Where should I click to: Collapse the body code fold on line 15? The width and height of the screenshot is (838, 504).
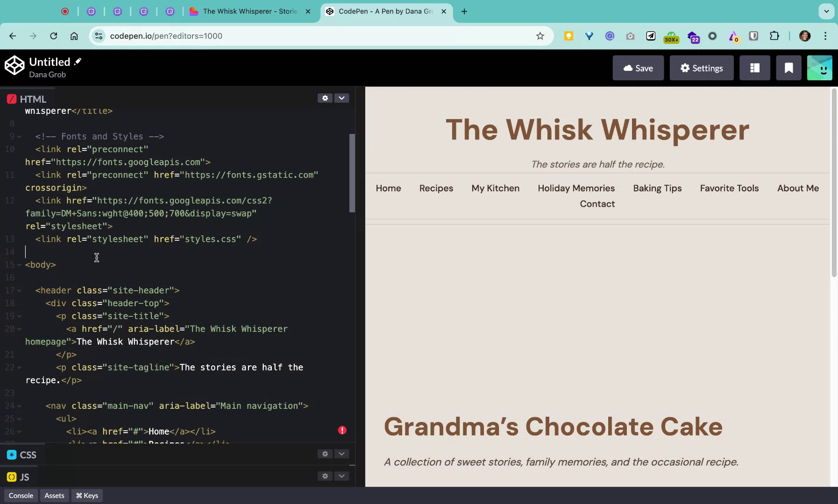click(x=18, y=265)
